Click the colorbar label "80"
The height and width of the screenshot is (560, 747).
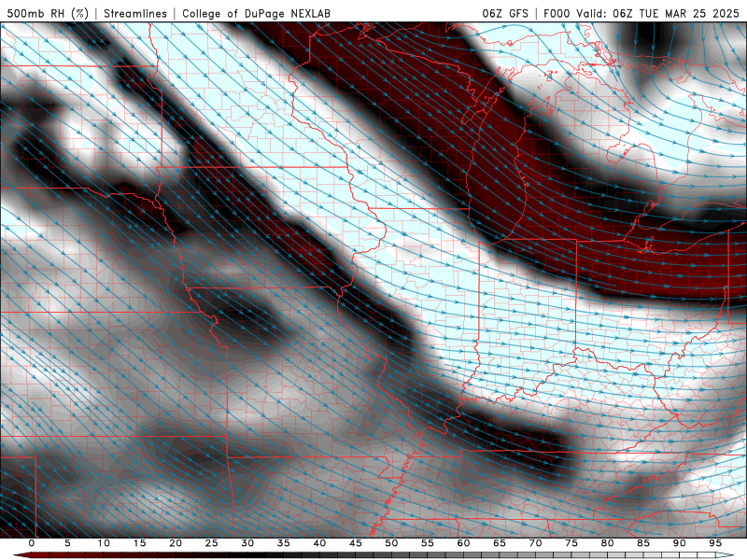[607, 543]
